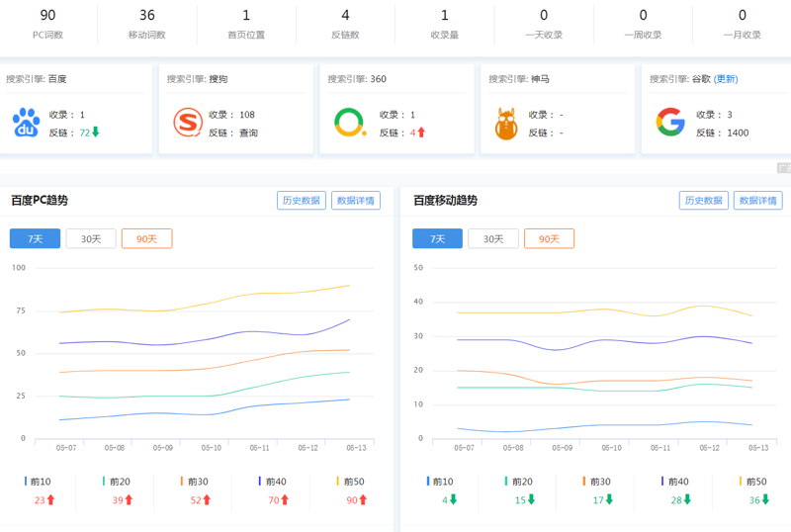Switch PC trend chart to 30天
This screenshot has width=791, height=532.
tap(91, 238)
